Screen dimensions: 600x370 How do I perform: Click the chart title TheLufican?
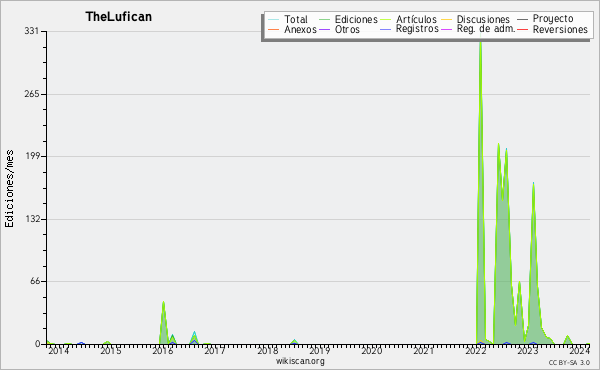point(119,17)
